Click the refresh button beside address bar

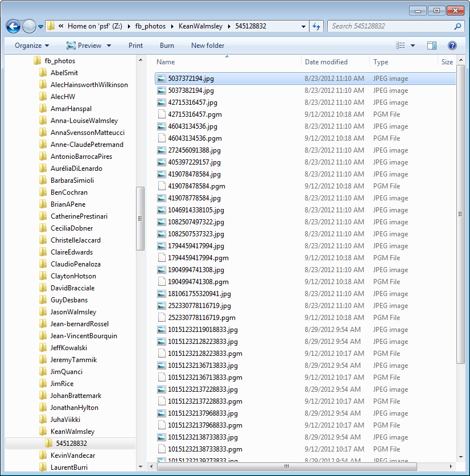click(317, 26)
